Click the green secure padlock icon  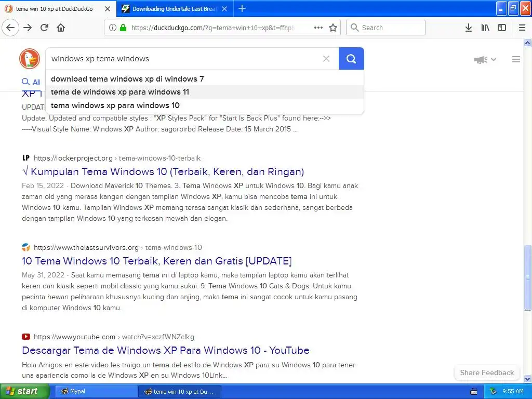(123, 28)
